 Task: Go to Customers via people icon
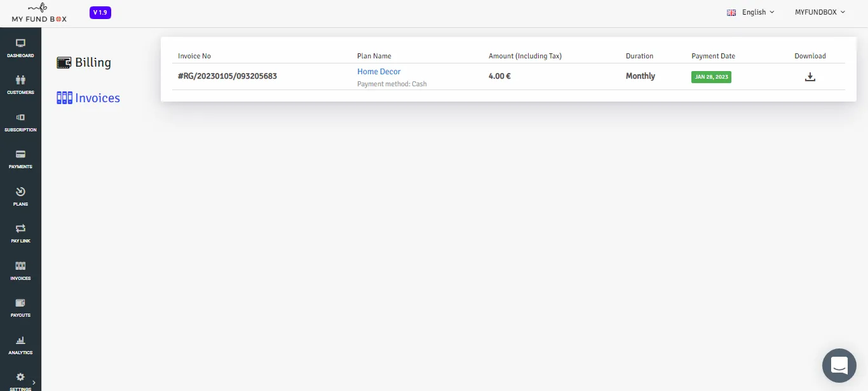click(x=20, y=80)
